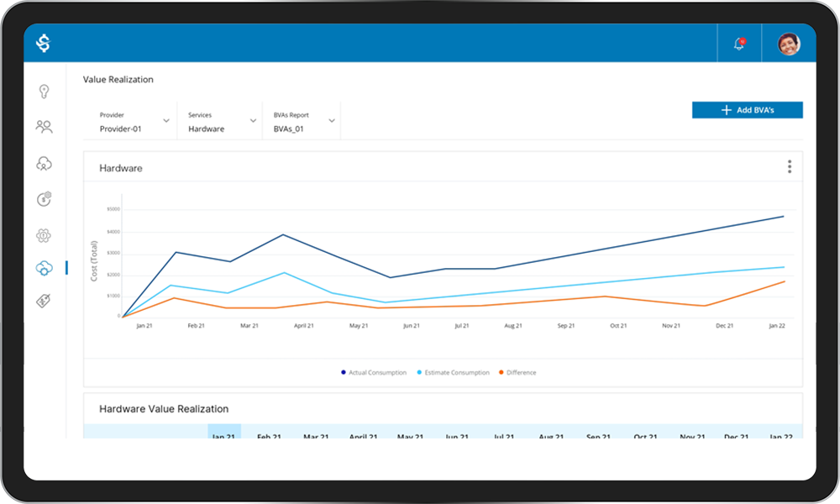Image resolution: width=840 pixels, height=504 pixels.
Task: Open the user profile avatar
Action: pyautogui.click(x=789, y=44)
